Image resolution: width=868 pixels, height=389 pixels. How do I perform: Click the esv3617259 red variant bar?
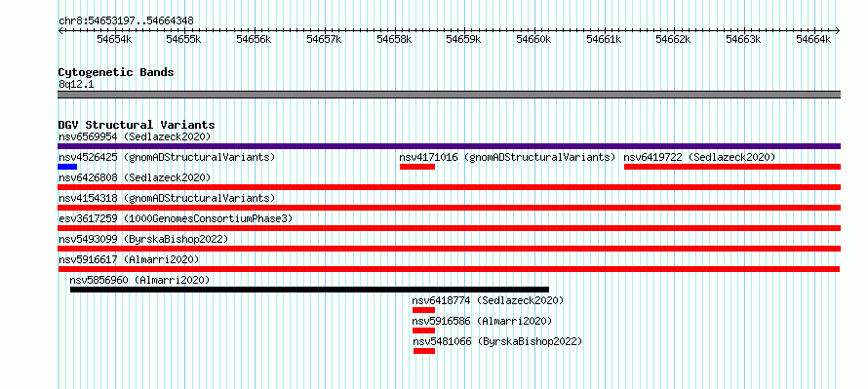[x=449, y=228]
